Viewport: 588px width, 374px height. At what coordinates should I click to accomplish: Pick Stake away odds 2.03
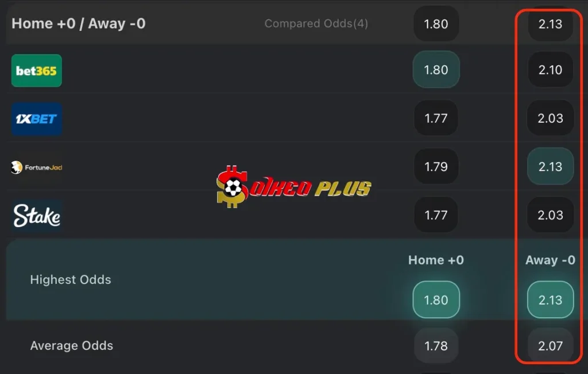point(550,216)
